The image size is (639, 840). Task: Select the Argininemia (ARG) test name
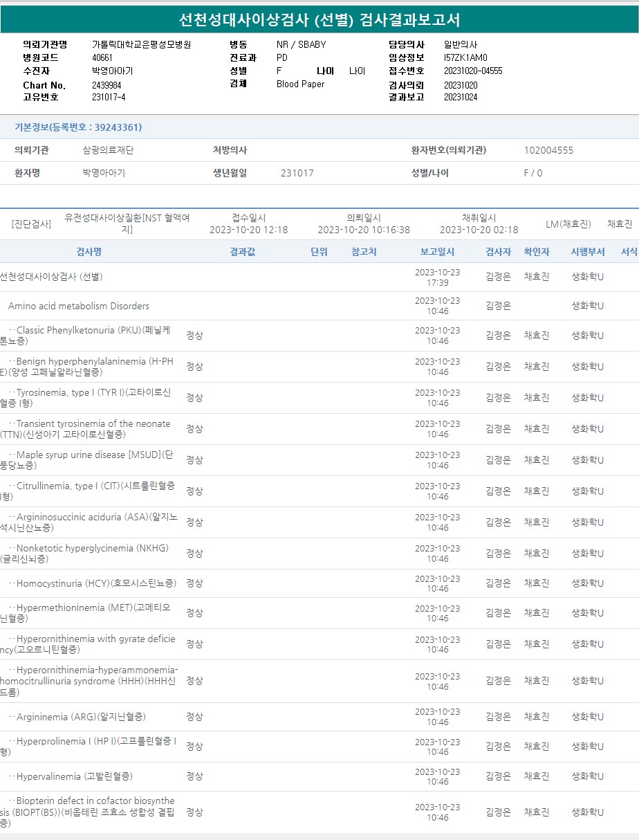(81, 717)
